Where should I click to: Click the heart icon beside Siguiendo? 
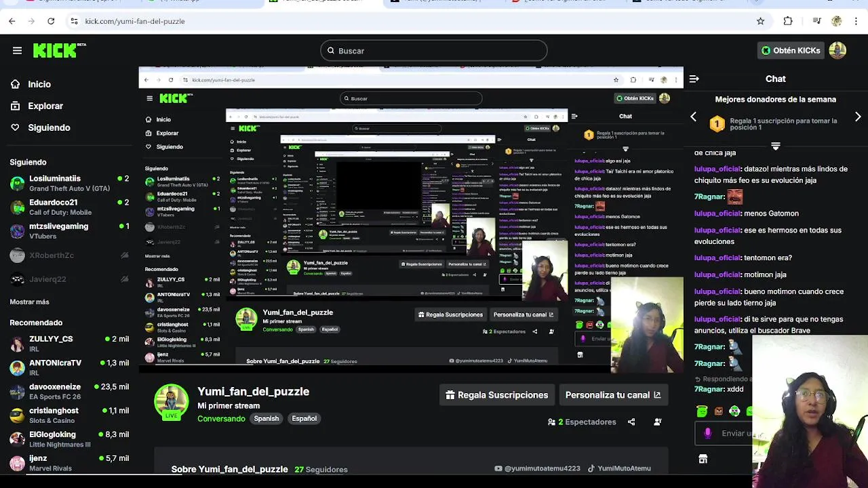pyautogui.click(x=15, y=127)
